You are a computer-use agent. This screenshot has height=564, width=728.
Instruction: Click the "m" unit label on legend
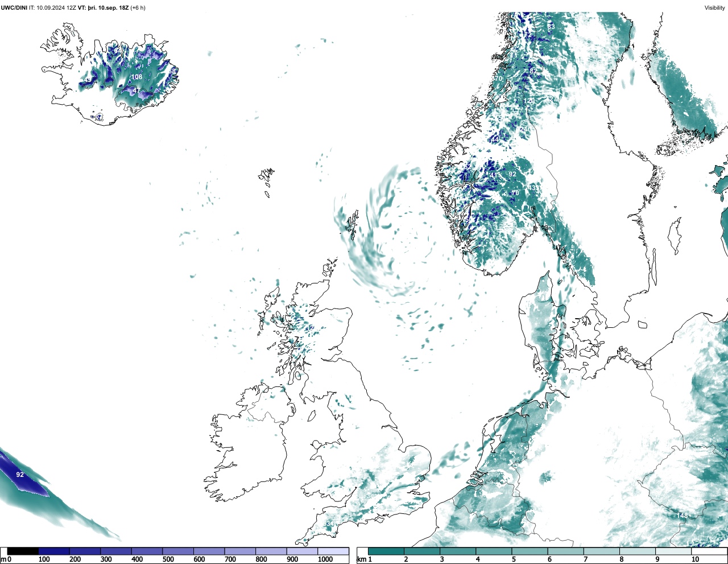click(3, 559)
